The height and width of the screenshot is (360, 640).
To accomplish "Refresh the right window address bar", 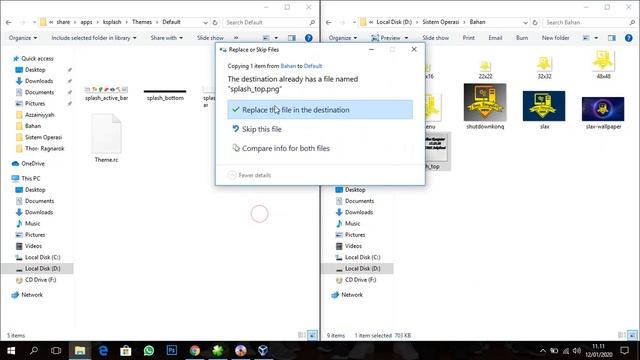I will click(x=535, y=22).
